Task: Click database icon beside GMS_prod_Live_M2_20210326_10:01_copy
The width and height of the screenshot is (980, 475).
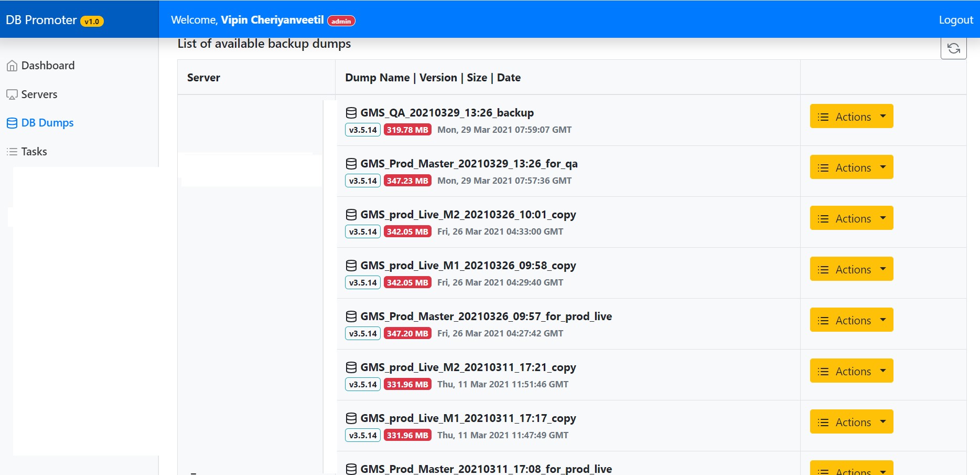Action: click(x=351, y=215)
